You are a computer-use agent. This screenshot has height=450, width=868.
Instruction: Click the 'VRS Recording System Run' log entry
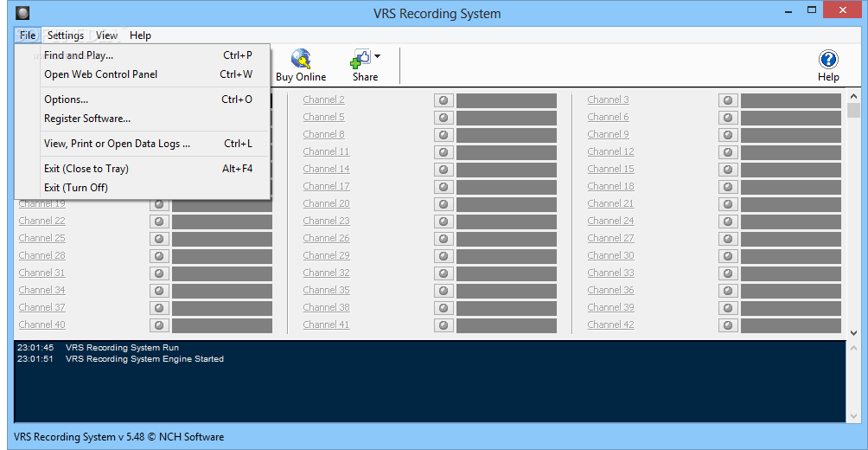(123, 348)
